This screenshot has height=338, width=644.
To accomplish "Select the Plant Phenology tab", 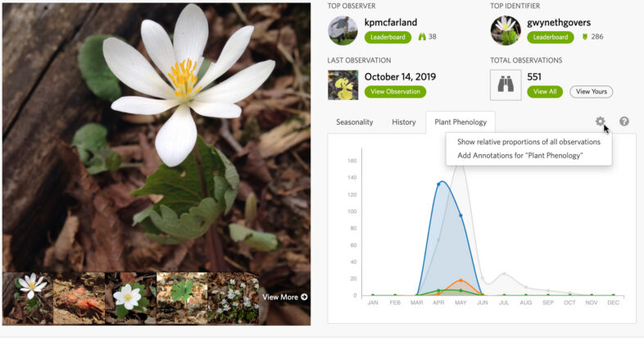I will 460,122.
